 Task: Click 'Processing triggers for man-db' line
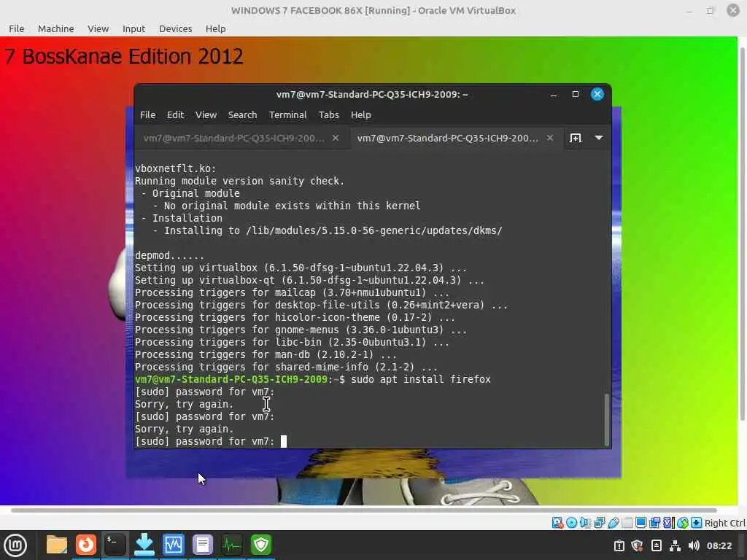(x=266, y=355)
